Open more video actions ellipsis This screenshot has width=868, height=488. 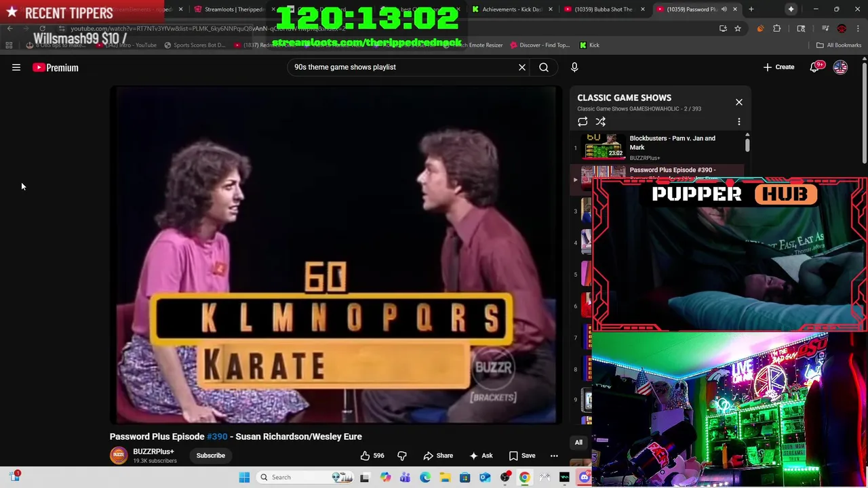(x=554, y=455)
